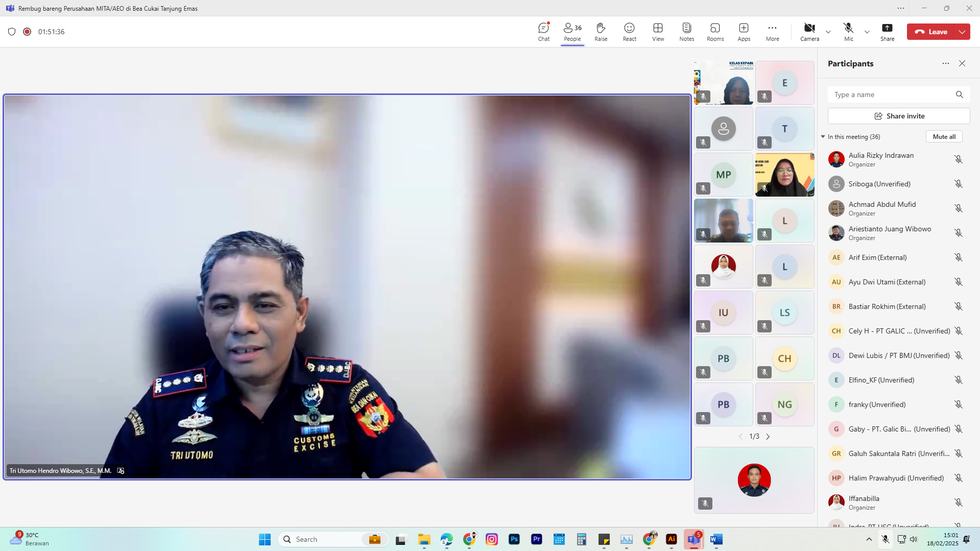Select the People tab

point(572,32)
